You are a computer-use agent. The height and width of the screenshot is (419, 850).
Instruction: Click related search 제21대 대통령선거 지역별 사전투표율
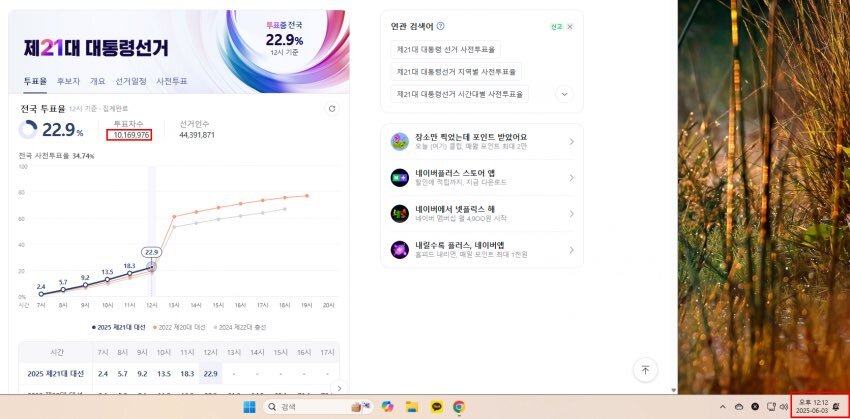[x=456, y=72]
